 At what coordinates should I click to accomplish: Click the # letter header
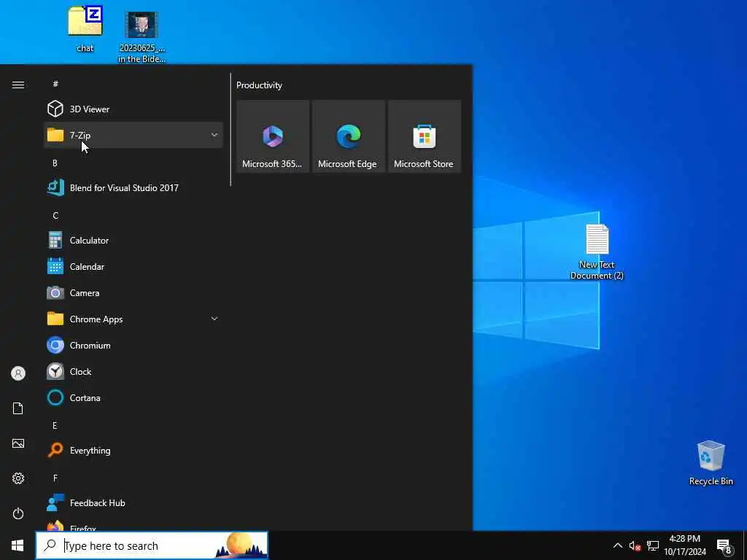pos(55,84)
